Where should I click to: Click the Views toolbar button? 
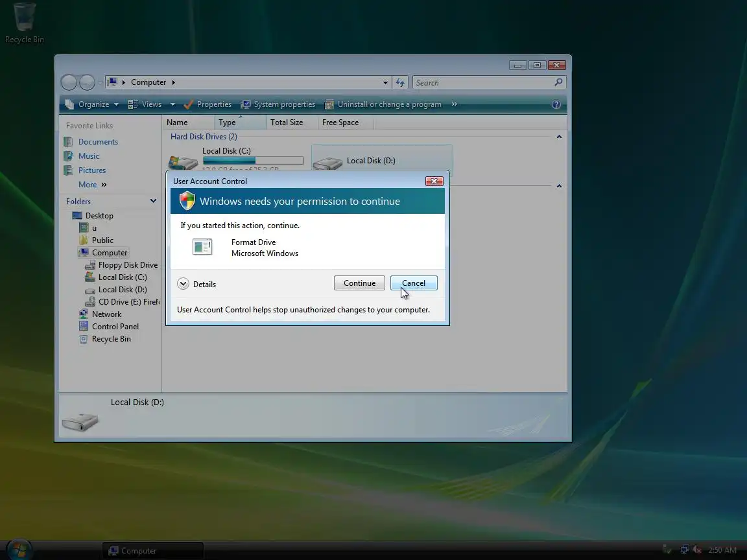coord(145,104)
